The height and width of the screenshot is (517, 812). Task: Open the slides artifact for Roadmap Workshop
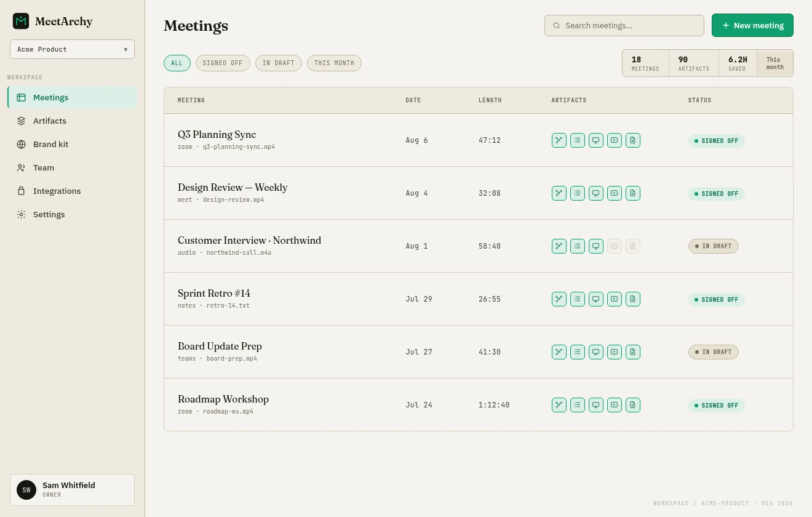click(x=596, y=405)
